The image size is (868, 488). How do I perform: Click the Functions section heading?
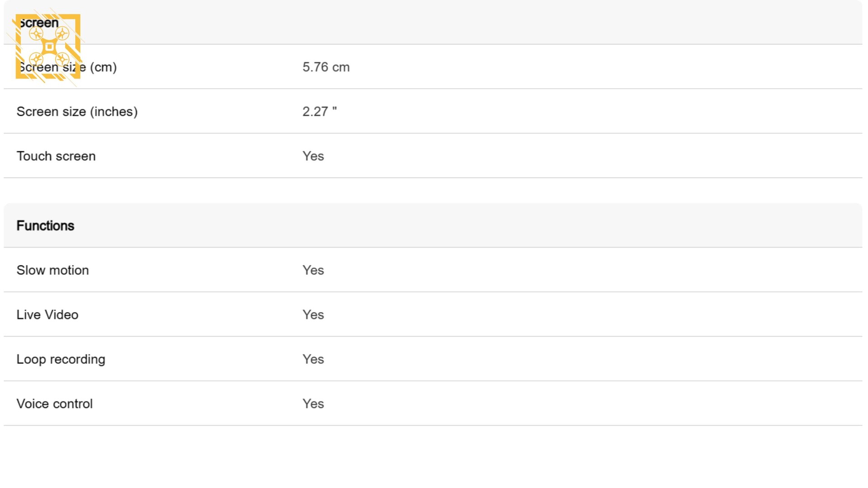point(45,226)
